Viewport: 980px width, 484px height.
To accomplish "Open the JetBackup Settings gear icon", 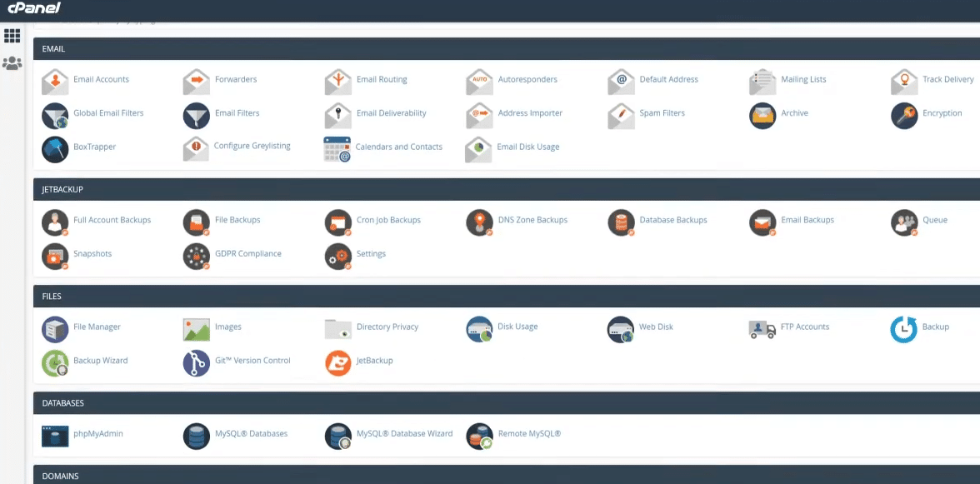I will point(338,256).
